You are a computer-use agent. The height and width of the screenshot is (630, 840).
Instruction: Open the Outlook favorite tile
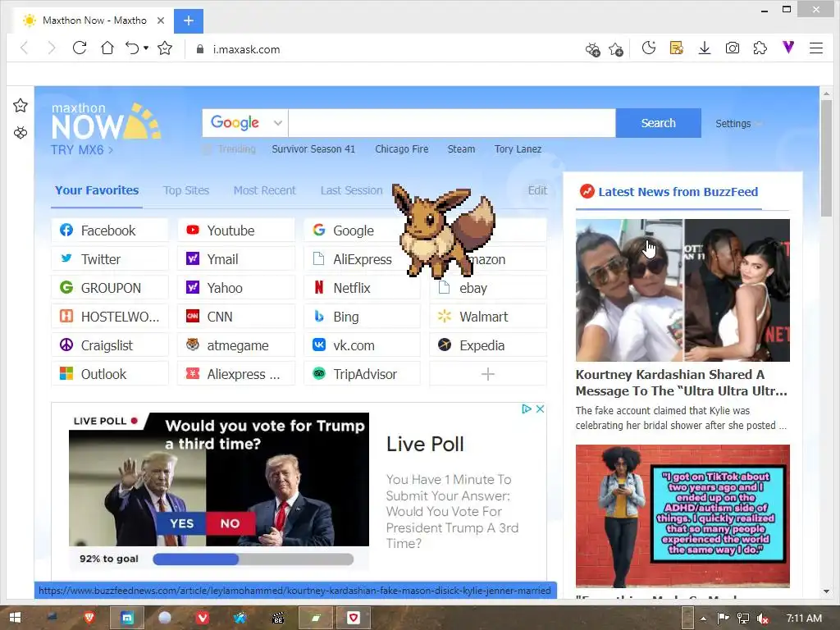pyautogui.click(x=110, y=374)
